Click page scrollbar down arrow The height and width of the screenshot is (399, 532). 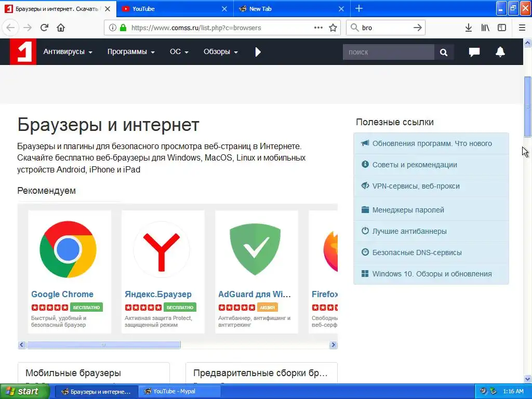pyautogui.click(x=527, y=379)
